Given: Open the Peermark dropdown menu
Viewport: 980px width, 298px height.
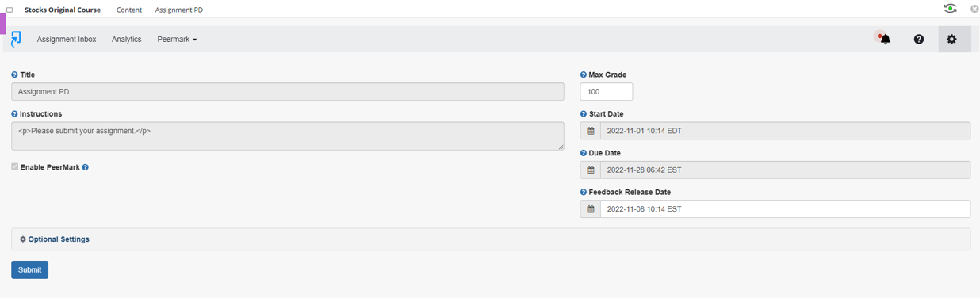Looking at the screenshot, I should click(x=177, y=39).
